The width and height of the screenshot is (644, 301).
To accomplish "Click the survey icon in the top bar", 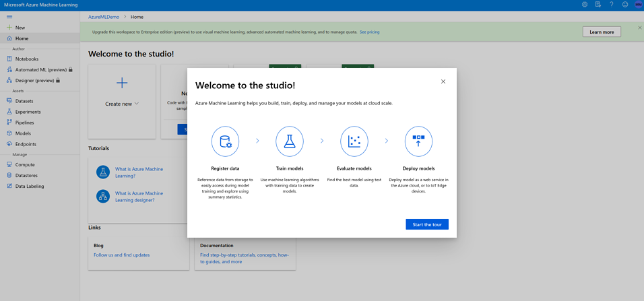I will tap(598, 5).
